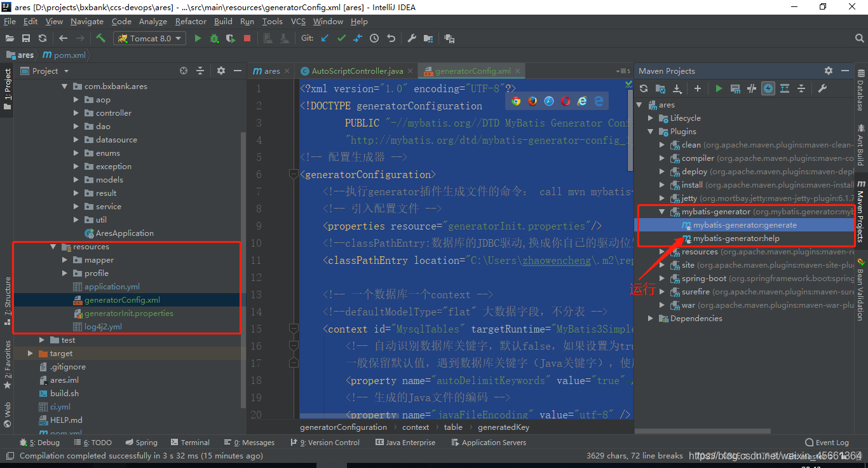Run with coverage icon in main toolbar
This screenshot has height=468, width=868.
tap(231, 38)
